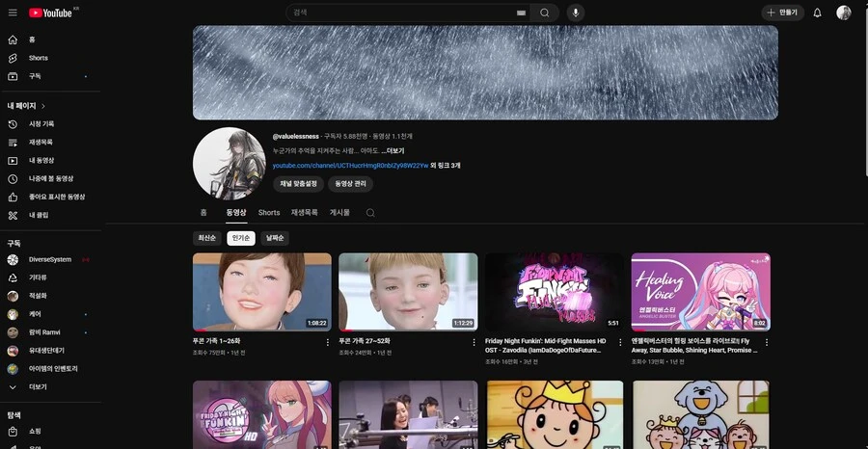Open the on-screen keyboard icon in search
Viewport: 868px width, 449px height.
[521, 13]
